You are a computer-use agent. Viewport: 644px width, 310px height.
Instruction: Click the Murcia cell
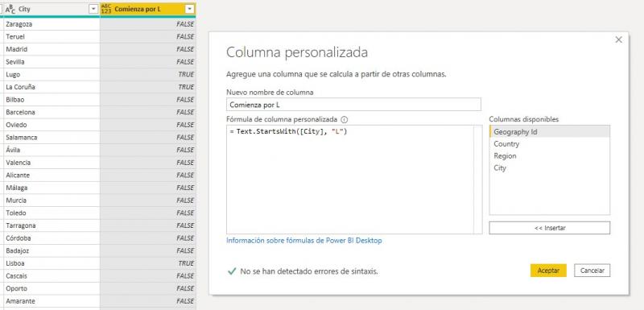tap(52, 200)
